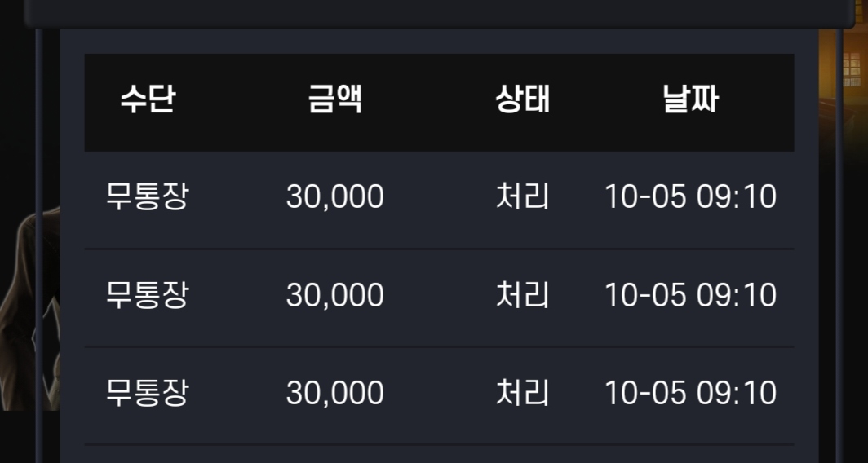This screenshot has height=463, width=868.
Task: Open the 처리 status of first row
Action: [523, 196]
